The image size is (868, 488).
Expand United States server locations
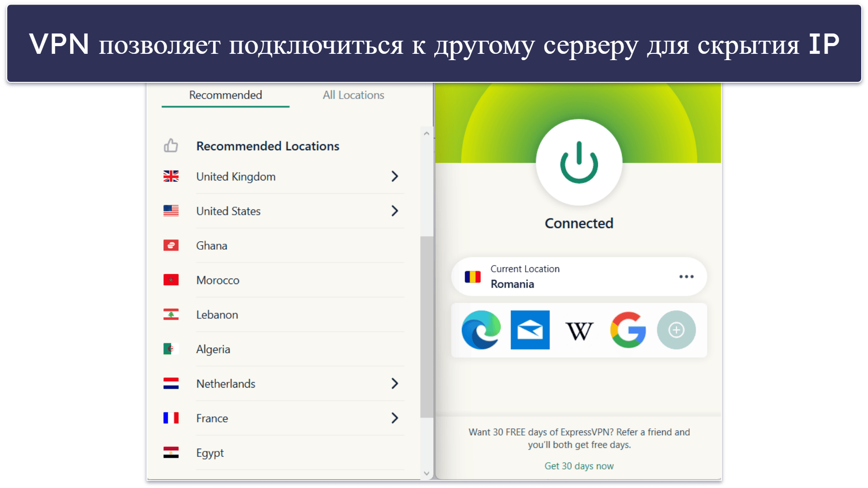click(394, 211)
